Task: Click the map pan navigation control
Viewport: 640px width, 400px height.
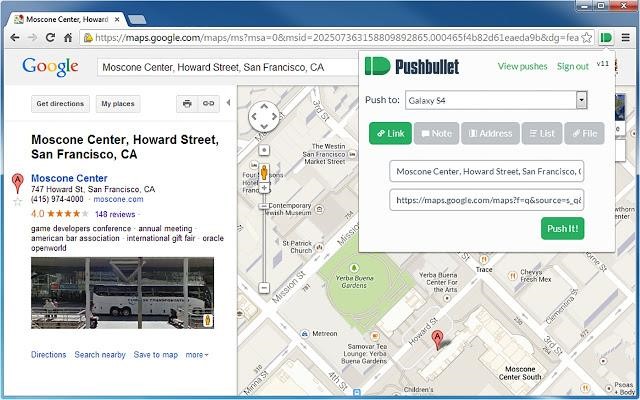Action: [264, 116]
